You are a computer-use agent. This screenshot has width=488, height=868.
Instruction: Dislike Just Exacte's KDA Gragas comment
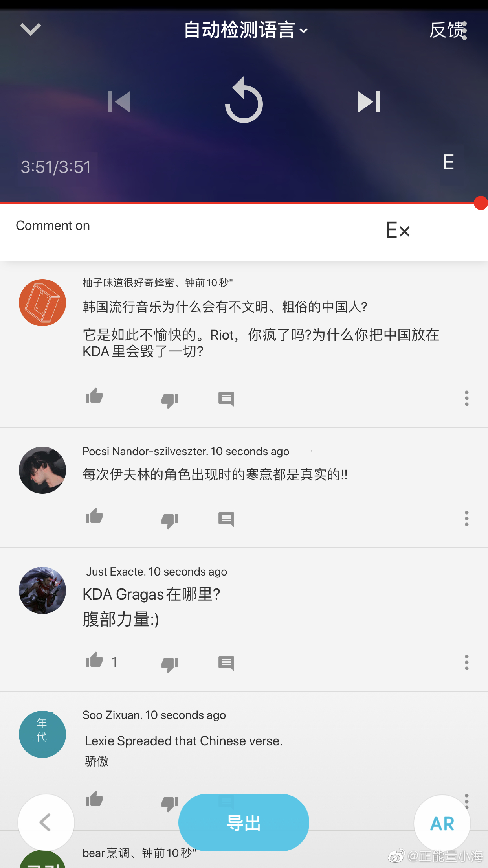tap(170, 664)
